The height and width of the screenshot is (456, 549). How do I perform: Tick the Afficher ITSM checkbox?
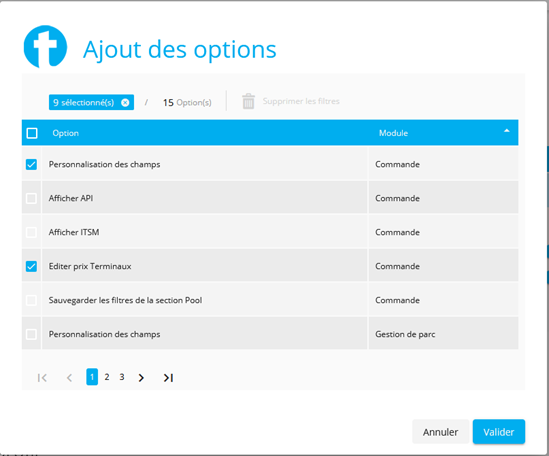[31, 232]
